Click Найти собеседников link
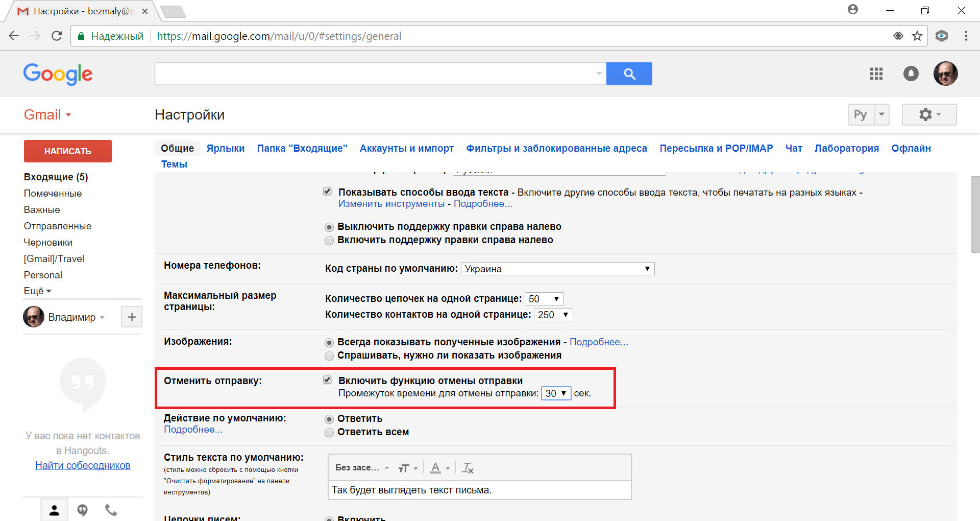This screenshot has height=521, width=980. (83, 465)
